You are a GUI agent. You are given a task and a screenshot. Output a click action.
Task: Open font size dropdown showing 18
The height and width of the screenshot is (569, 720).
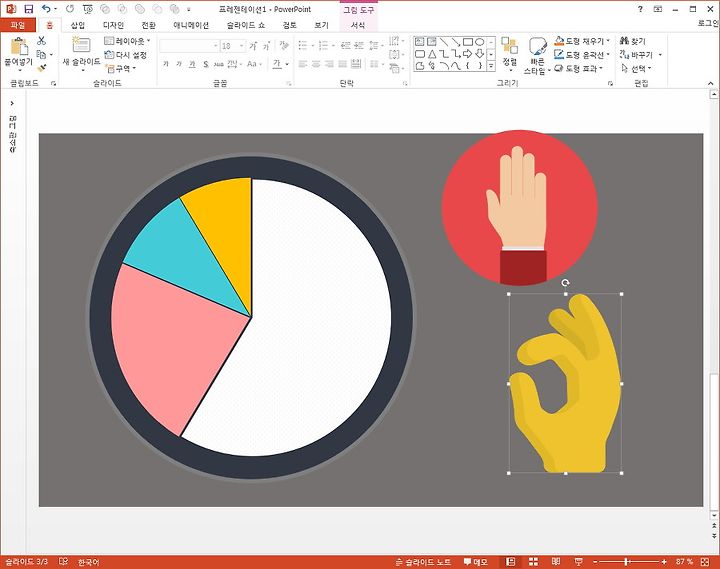click(x=242, y=45)
